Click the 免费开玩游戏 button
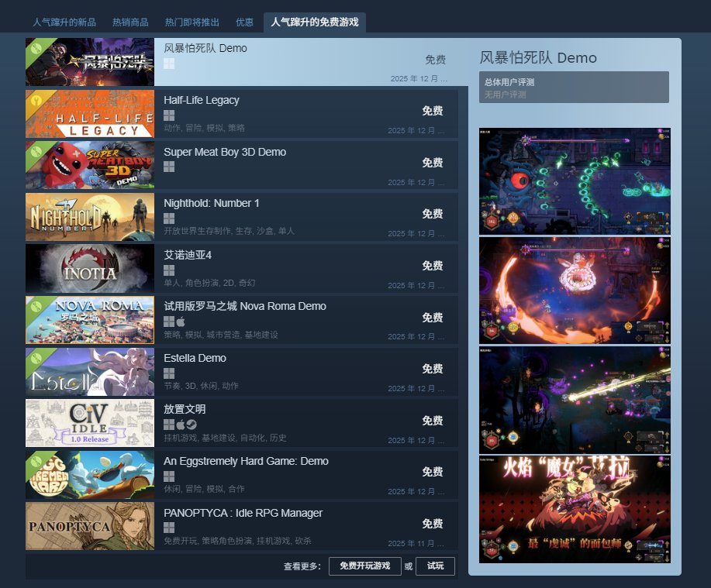The image size is (711, 588). point(365,566)
